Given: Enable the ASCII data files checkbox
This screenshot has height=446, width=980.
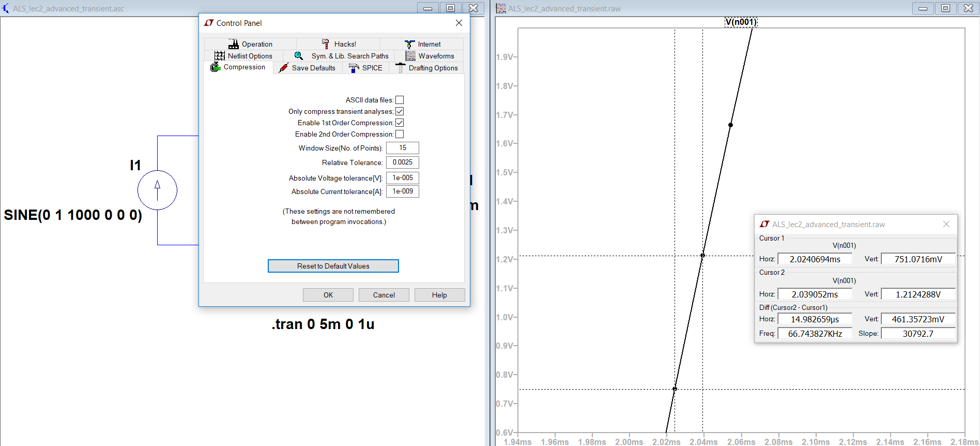Looking at the screenshot, I should pyautogui.click(x=400, y=100).
